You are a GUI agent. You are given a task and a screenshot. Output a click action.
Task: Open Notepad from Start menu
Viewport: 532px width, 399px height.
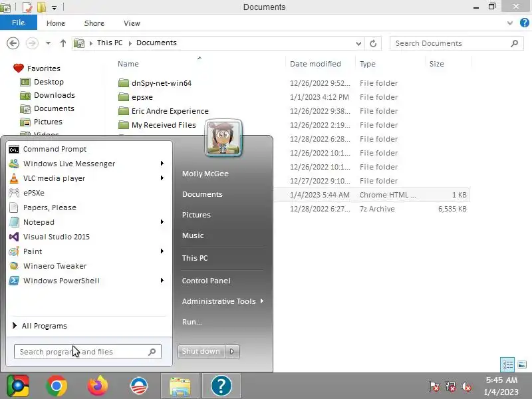[x=88, y=222]
